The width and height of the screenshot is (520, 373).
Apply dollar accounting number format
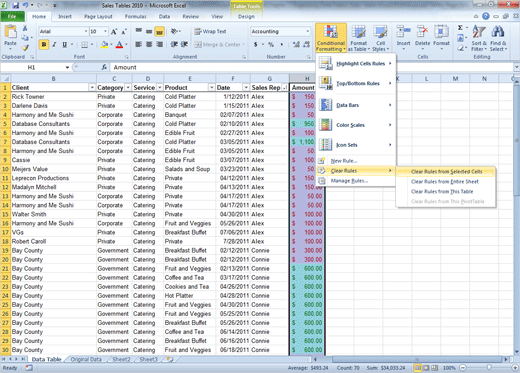(255, 44)
